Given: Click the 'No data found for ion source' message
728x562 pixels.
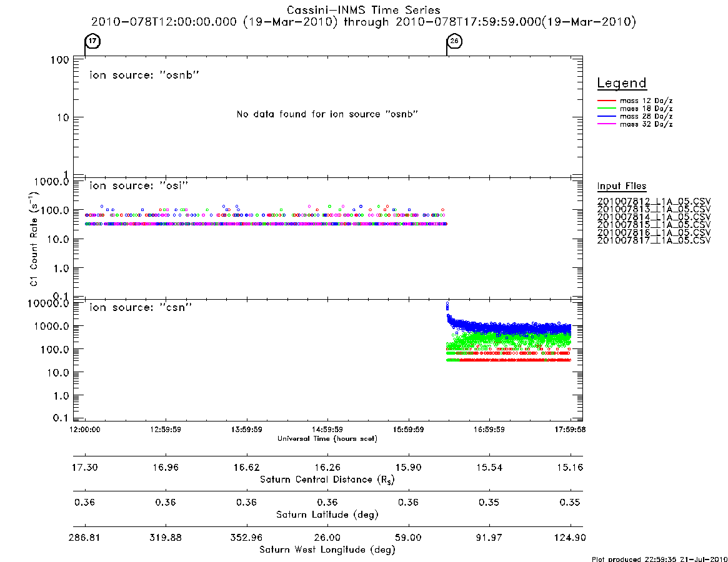Looking at the screenshot, I should pos(327,114).
